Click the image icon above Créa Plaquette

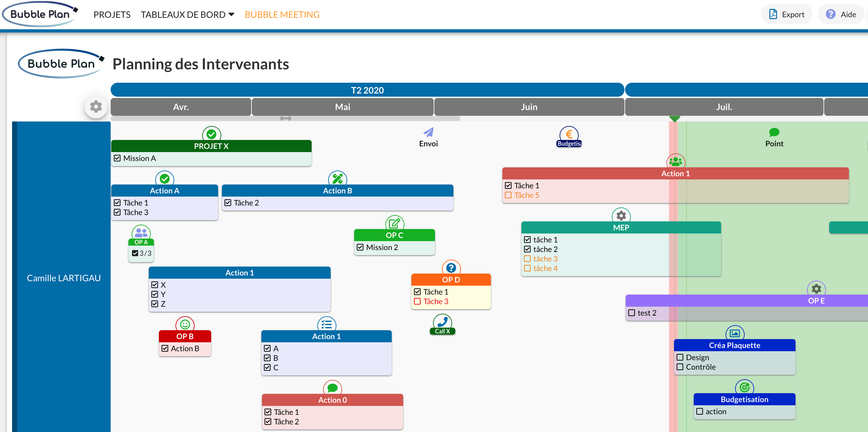point(734,333)
